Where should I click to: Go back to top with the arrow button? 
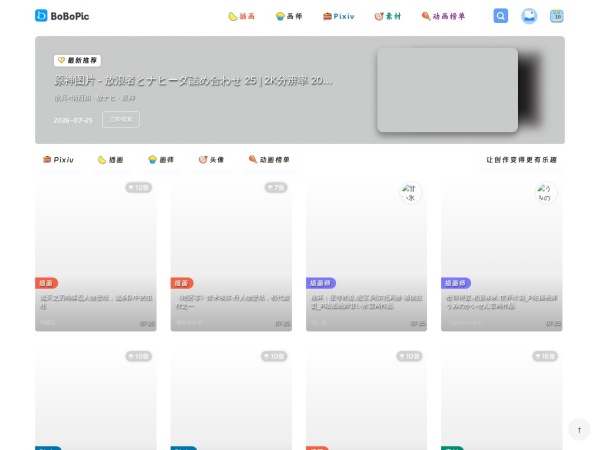(579, 430)
